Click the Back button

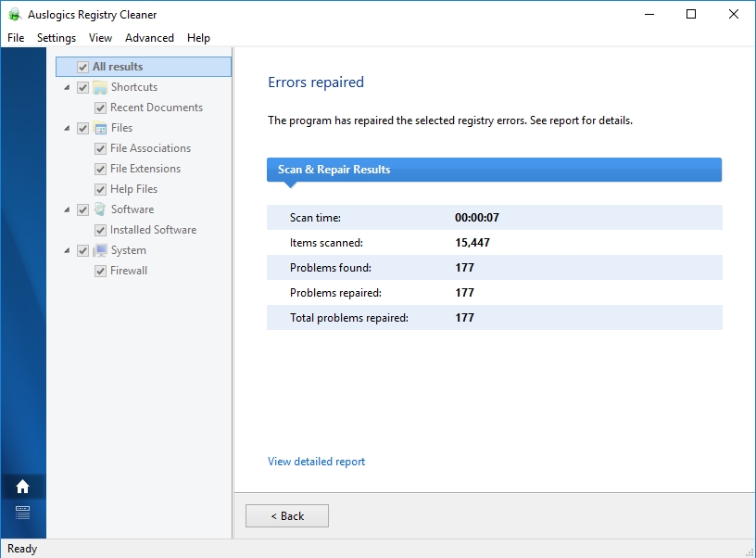tap(287, 516)
